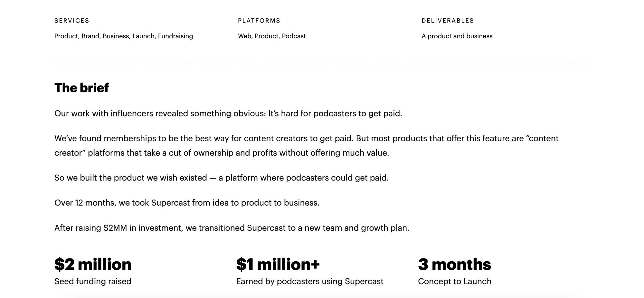Click sentence 'So we built the product'
Viewport: 644px width, 298px height.
click(222, 178)
